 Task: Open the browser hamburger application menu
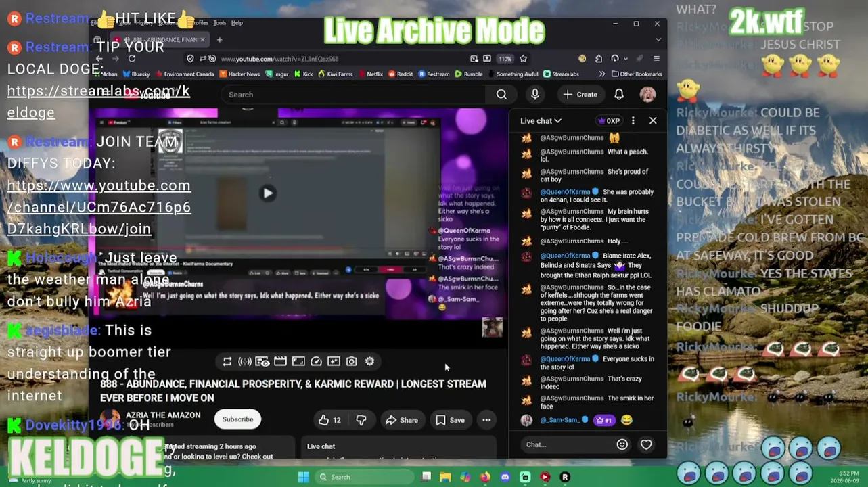click(656, 59)
